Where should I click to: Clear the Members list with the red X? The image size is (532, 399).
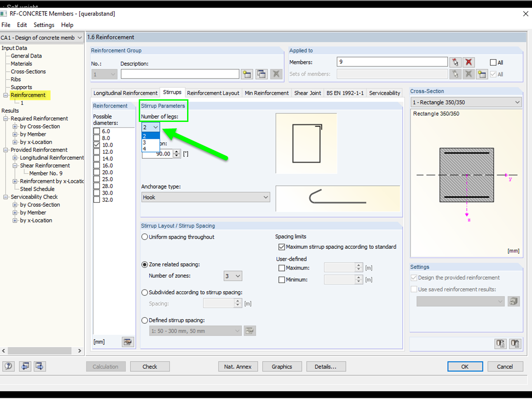click(469, 62)
